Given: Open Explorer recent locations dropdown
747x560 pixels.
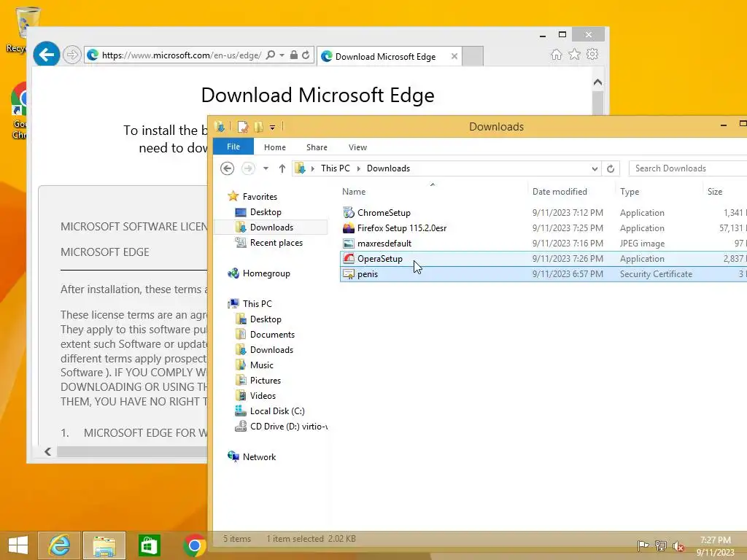Looking at the screenshot, I should click(x=266, y=168).
